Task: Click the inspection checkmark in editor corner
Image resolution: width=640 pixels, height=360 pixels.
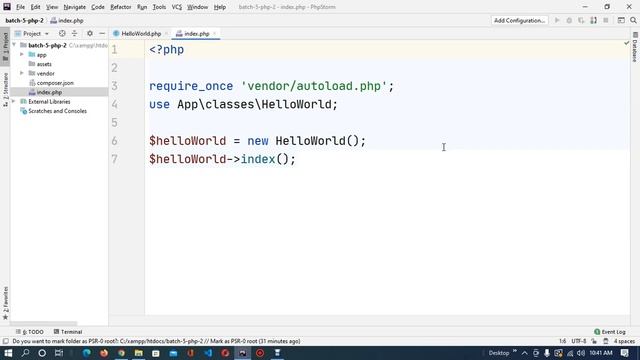Action: coord(626,43)
